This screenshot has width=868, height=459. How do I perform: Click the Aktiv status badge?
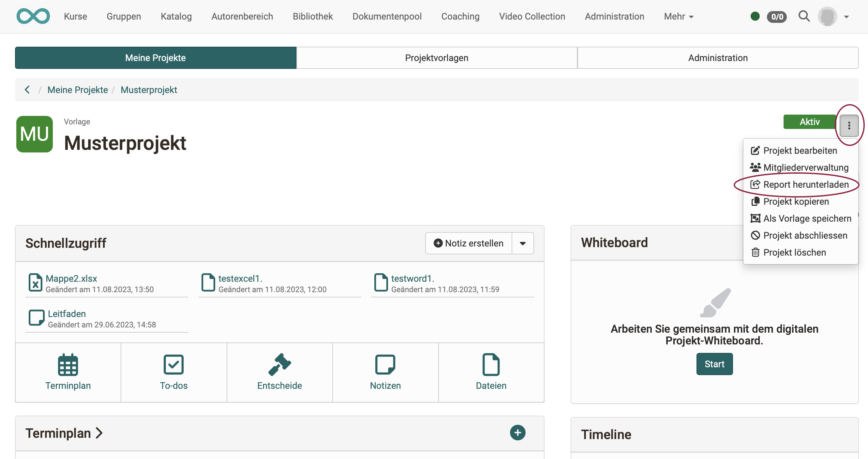[x=809, y=122]
